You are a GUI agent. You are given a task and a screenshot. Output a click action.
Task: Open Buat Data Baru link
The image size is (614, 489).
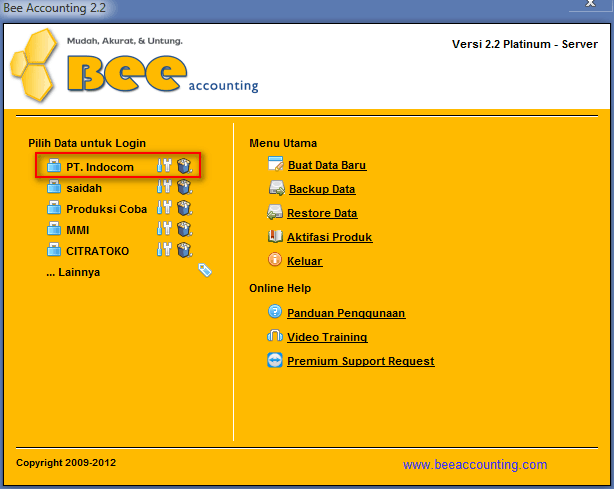(327, 165)
